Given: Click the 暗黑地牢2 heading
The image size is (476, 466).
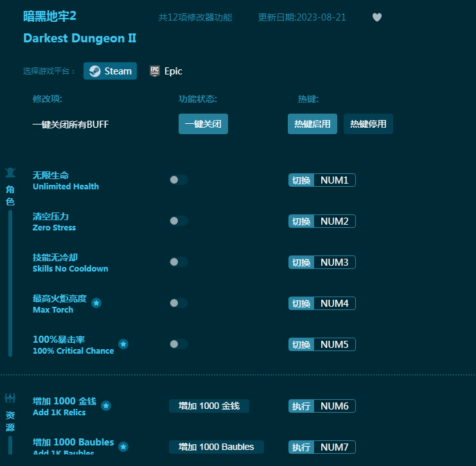Looking at the screenshot, I should point(50,16).
